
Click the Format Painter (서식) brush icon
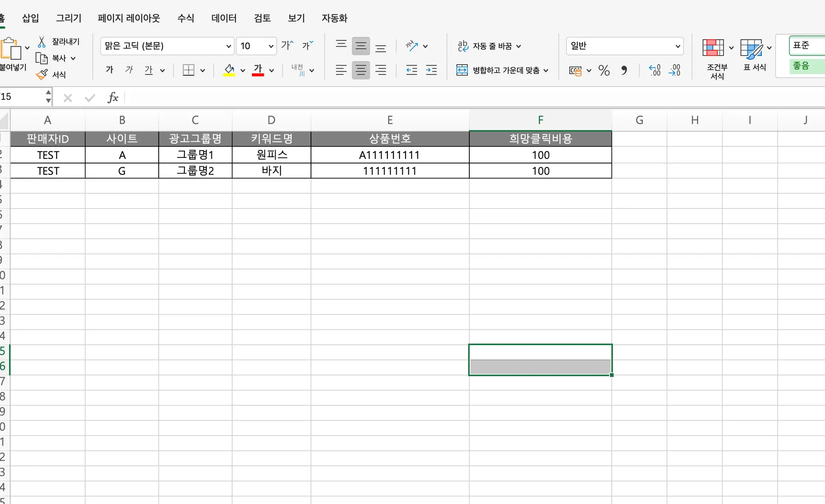click(42, 75)
